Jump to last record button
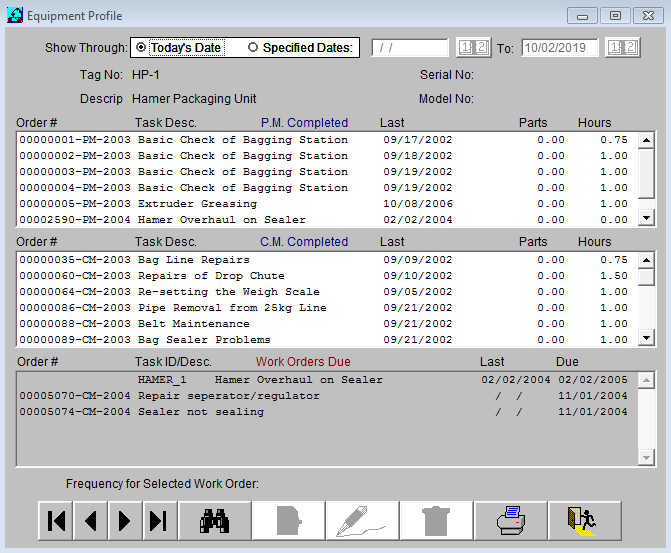The image size is (671, 553). coord(160,521)
